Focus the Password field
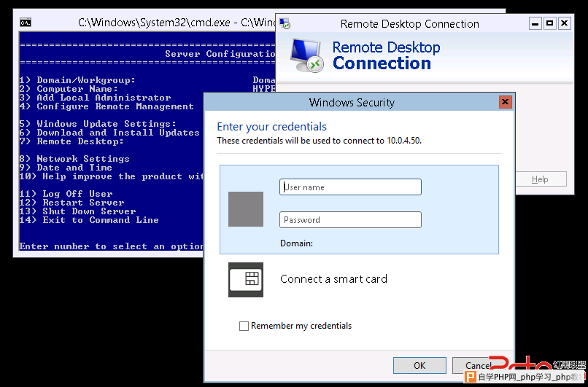This screenshot has height=387, width=588. [x=350, y=220]
